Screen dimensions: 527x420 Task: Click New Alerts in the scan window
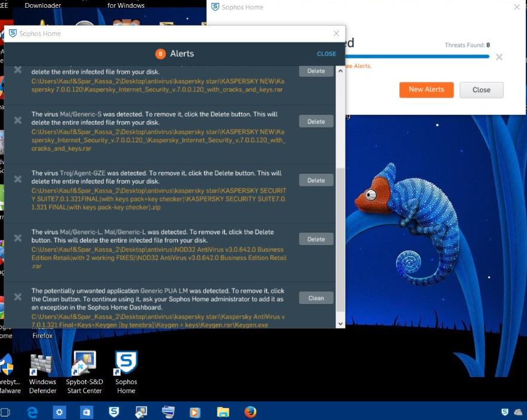click(x=426, y=90)
